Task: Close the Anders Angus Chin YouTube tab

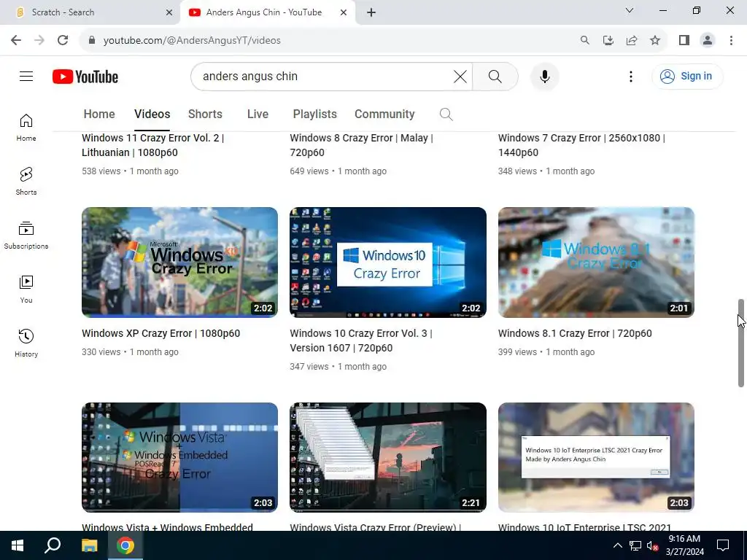Action: (x=344, y=12)
